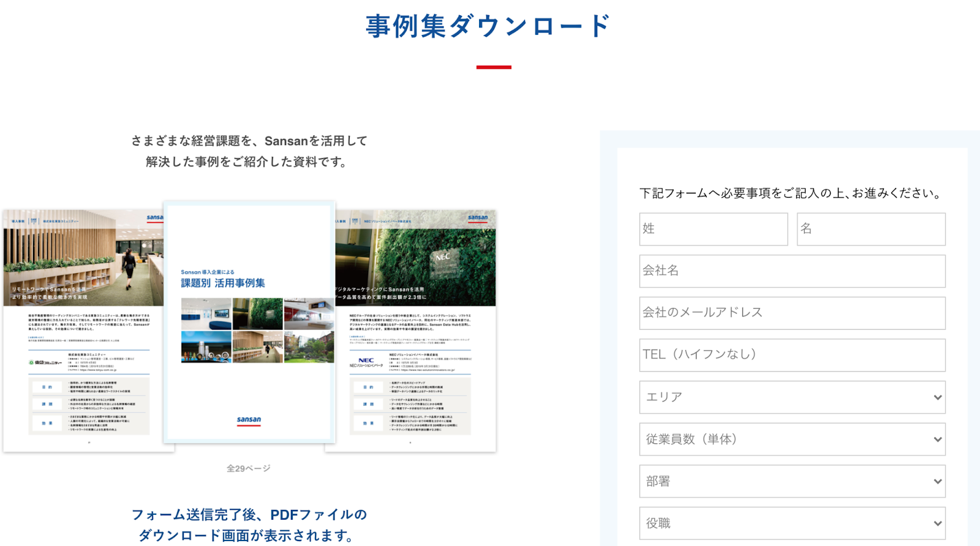Click the center 課題別 活用事例集 cover thumbnail
This screenshot has width=980, height=546.
(x=249, y=322)
